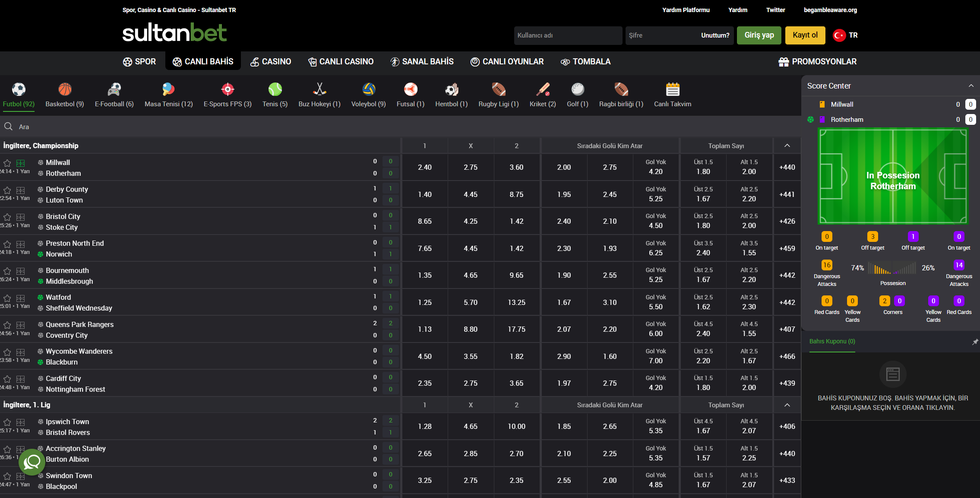This screenshot has height=498, width=980.
Task: Expand +407 markets for Queens Park Rangers
Action: coord(787,329)
